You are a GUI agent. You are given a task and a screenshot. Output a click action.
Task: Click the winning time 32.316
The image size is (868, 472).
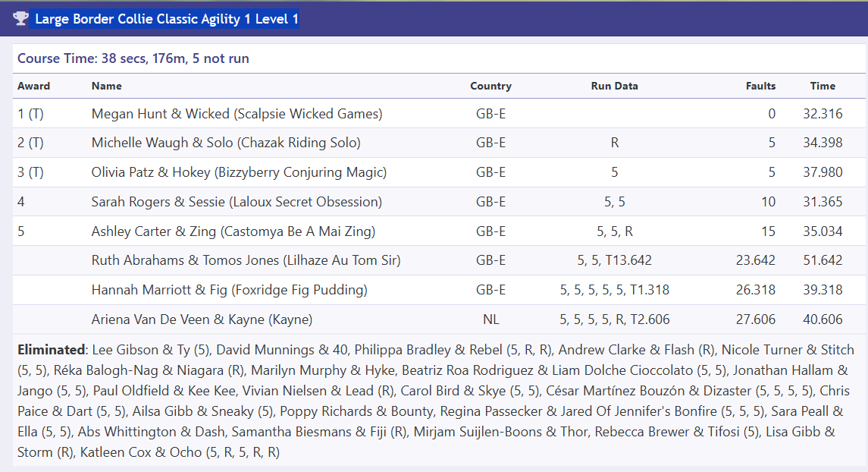click(x=823, y=114)
